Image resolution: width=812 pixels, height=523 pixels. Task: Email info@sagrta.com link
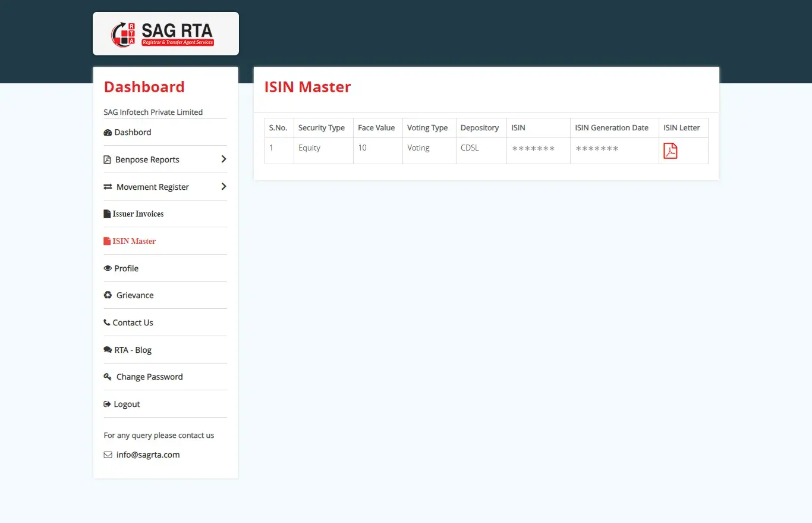(147, 455)
